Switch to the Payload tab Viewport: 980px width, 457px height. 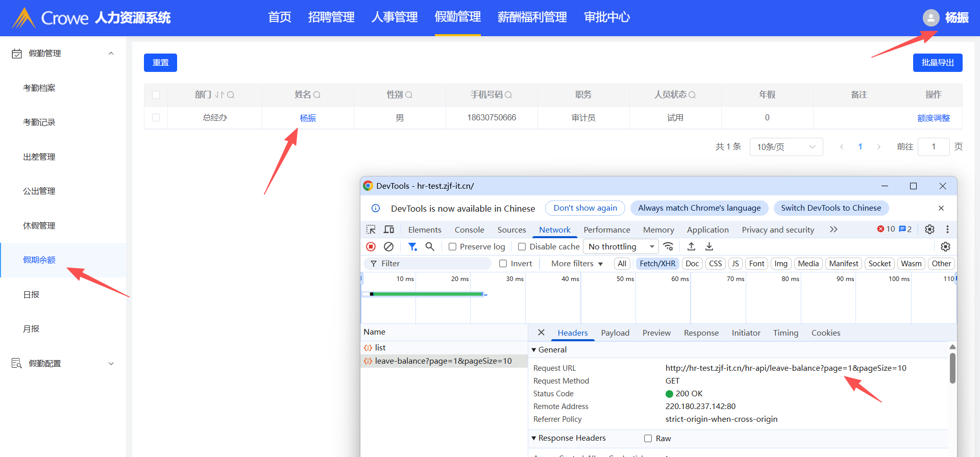pyautogui.click(x=615, y=333)
